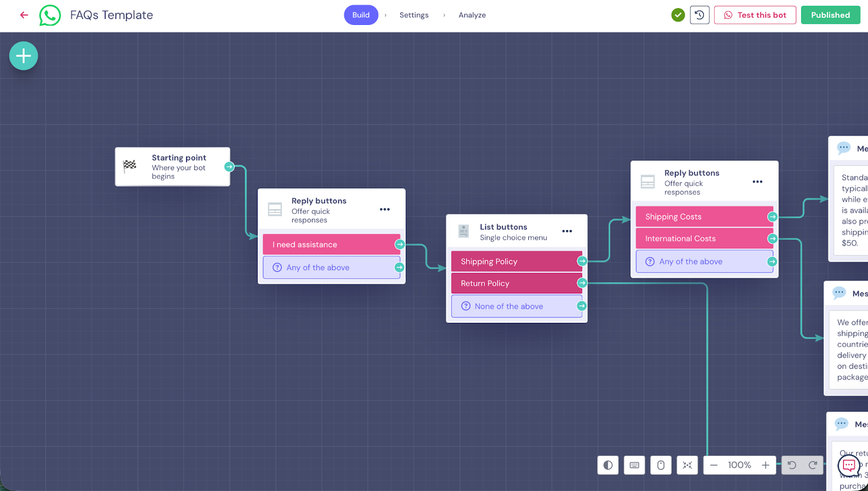The height and width of the screenshot is (491, 868).
Task: Redo the last canvas change
Action: coord(813,465)
